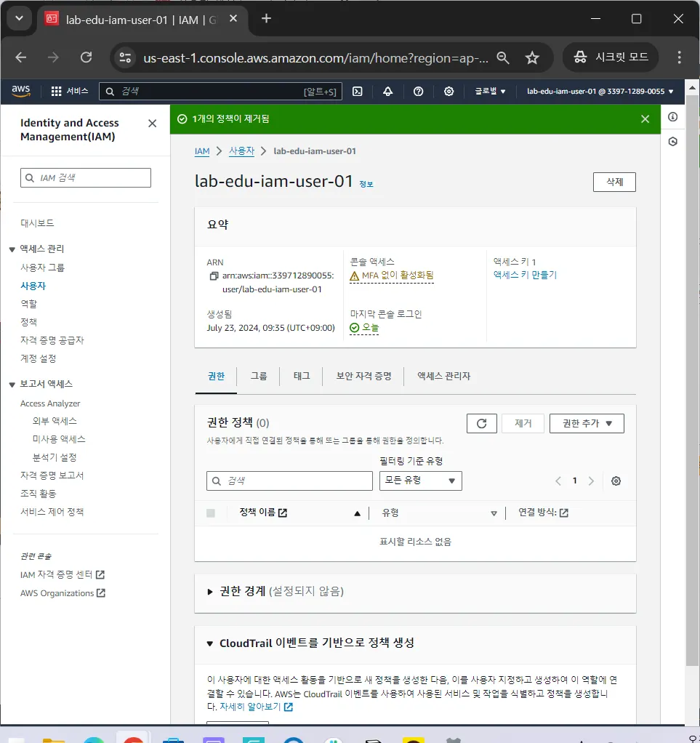Open the tab search dropdown arrow
Screen dimensions: 700x743
pos(19,18)
